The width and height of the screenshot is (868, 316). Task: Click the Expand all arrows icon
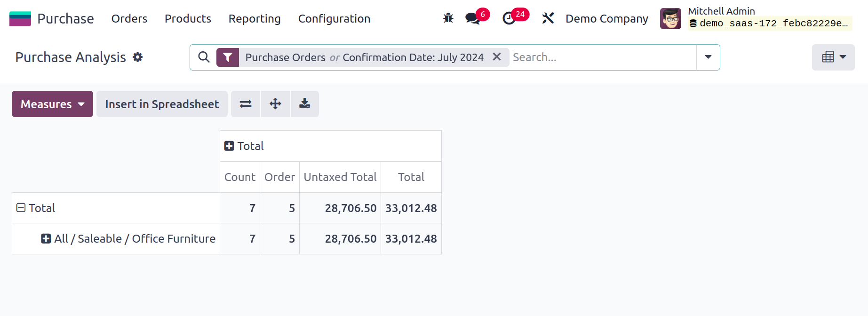coord(275,104)
